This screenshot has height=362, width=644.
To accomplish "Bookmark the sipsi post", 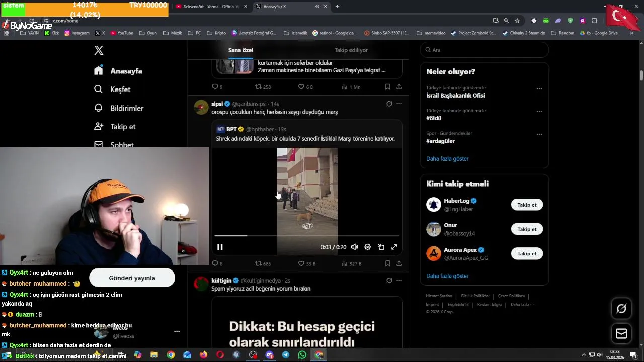I will (387, 263).
